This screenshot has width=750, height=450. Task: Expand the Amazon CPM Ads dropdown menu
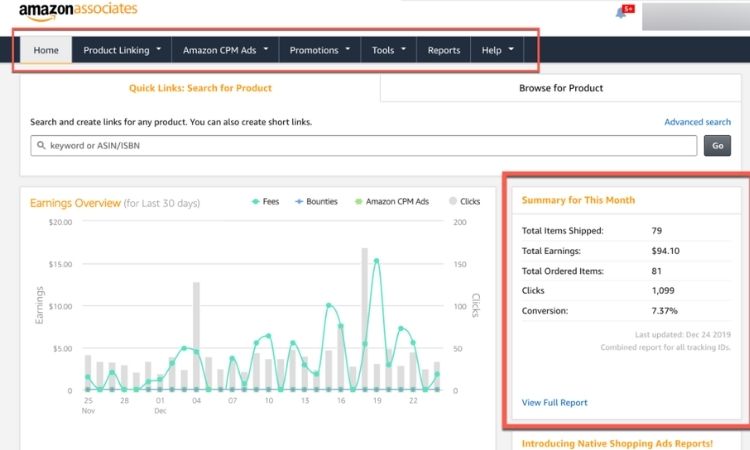(225, 50)
